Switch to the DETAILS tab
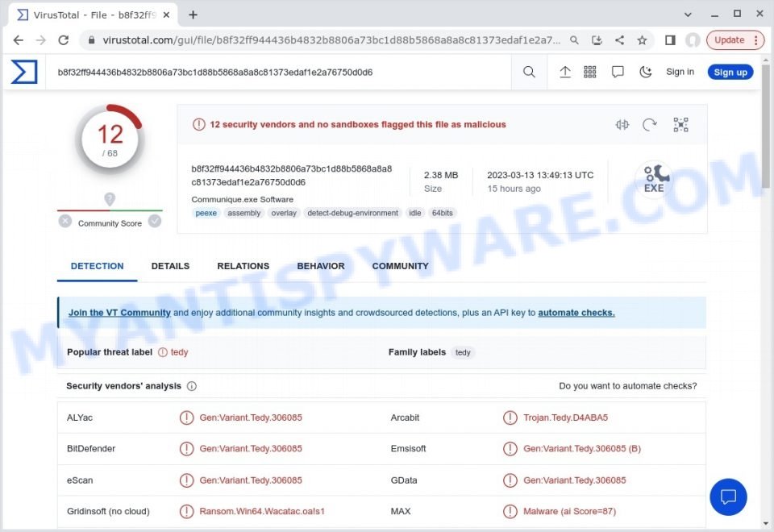 (170, 266)
